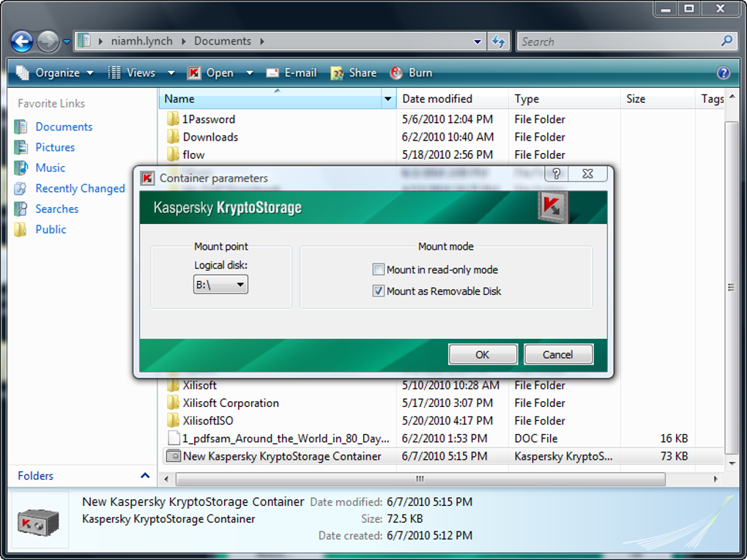Click E-mail in the toolbar

point(291,73)
